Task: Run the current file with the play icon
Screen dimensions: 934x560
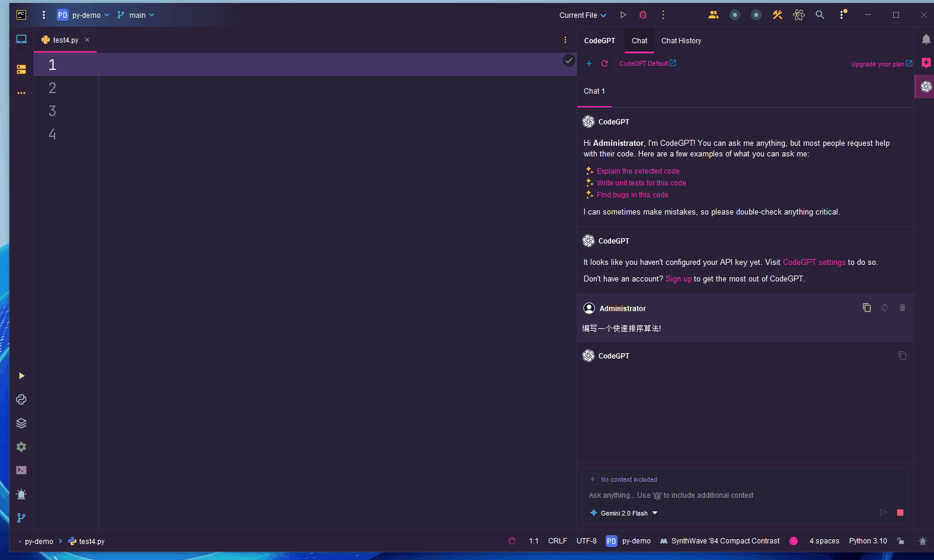Action: coord(623,15)
